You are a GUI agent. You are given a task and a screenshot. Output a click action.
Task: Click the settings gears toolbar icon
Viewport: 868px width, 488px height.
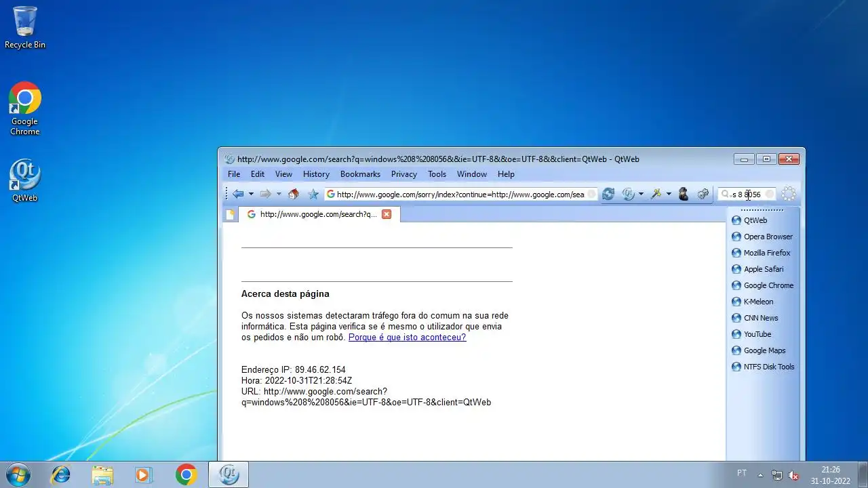(x=703, y=194)
